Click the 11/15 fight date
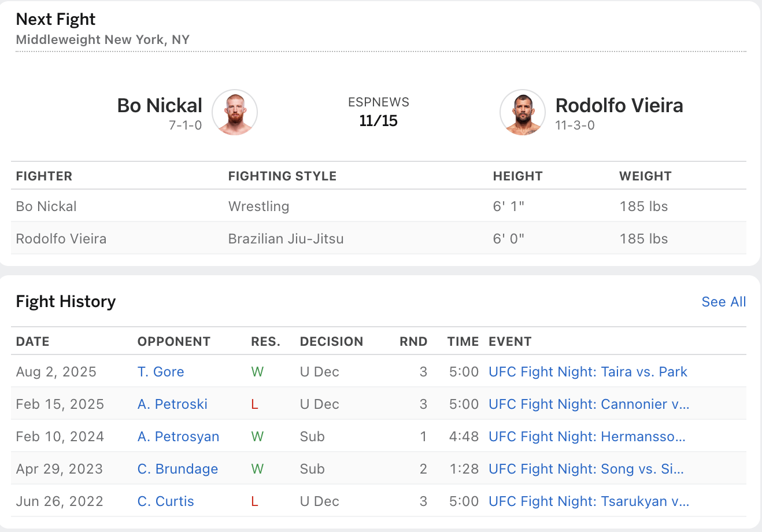 (x=378, y=121)
